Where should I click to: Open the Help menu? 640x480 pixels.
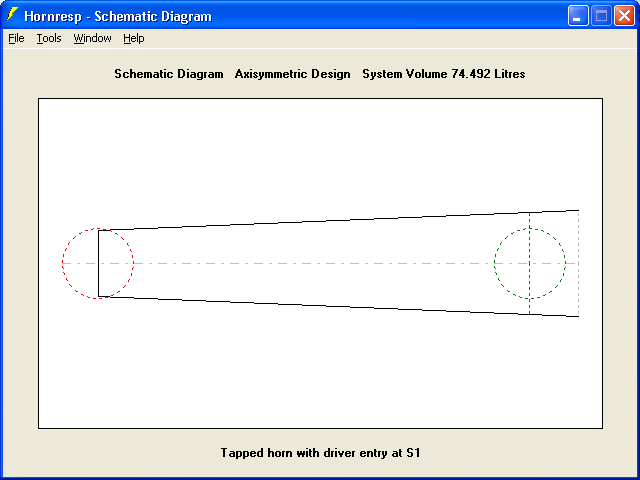pos(134,38)
